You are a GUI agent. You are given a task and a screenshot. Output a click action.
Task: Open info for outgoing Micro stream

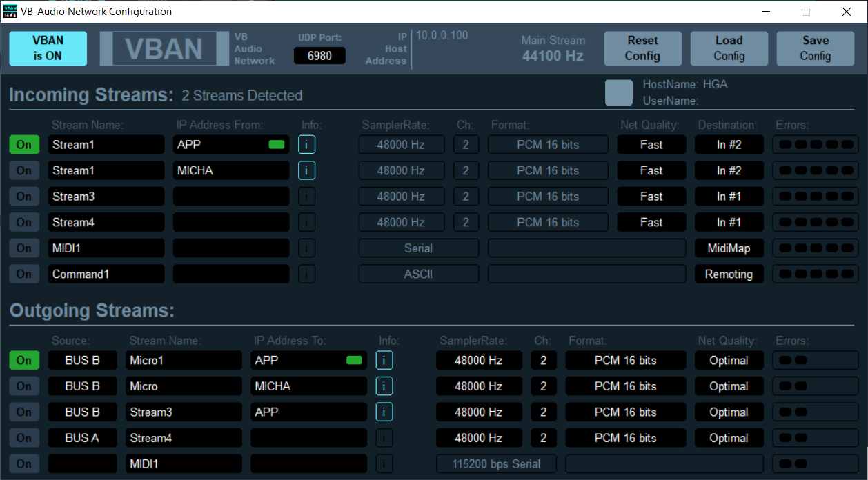click(384, 386)
